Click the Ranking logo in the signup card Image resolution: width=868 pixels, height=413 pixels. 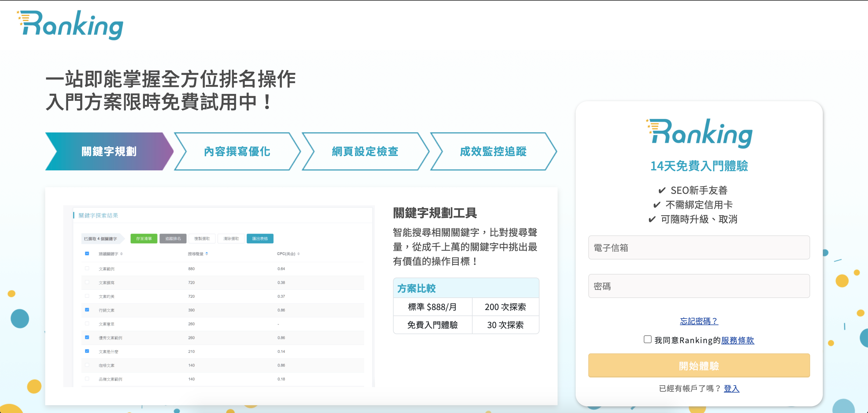coord(699,133)
